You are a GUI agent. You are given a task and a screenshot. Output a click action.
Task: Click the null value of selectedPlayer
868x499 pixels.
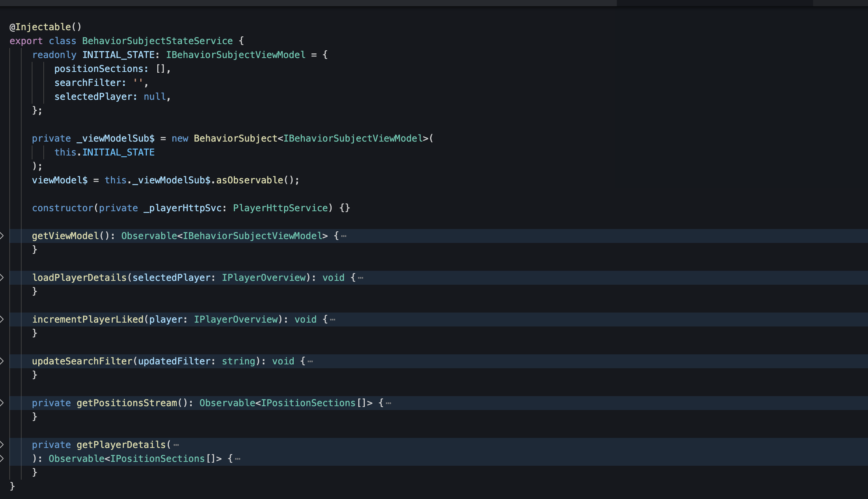(155, 96)
